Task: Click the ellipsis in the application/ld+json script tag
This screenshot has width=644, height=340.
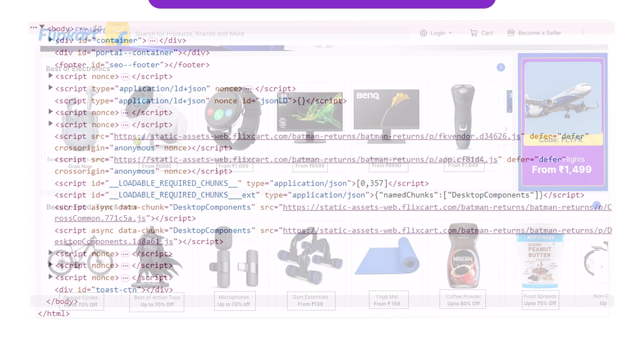Action: pyautogui.click(x=249, y=88)
